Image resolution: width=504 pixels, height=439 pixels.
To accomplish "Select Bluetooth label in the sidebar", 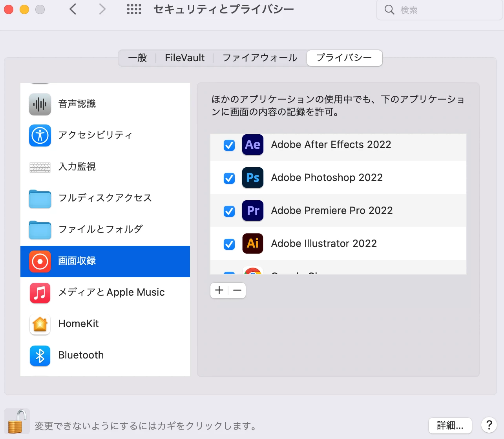I will [81, 355].
